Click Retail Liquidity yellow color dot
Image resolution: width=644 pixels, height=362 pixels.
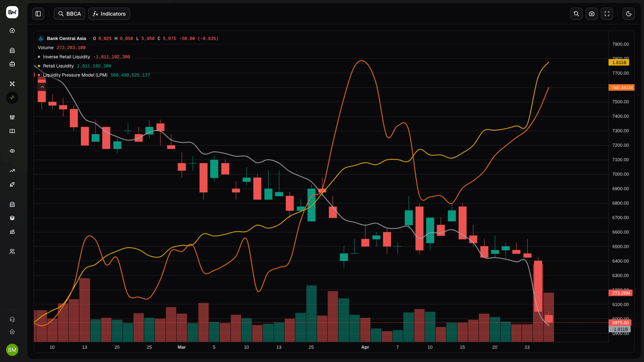pyautogui.click(x=39, y=66)
